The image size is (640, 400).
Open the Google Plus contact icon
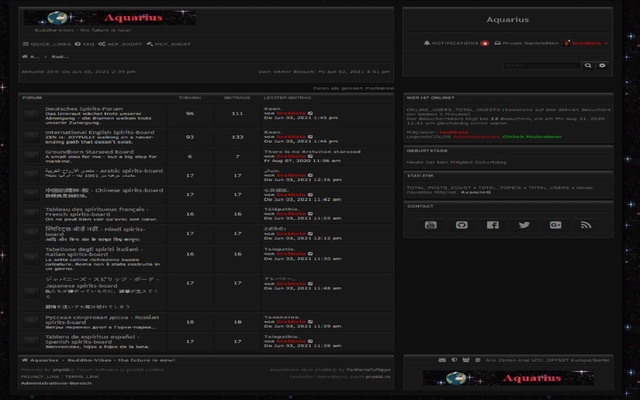pos(555,225)
